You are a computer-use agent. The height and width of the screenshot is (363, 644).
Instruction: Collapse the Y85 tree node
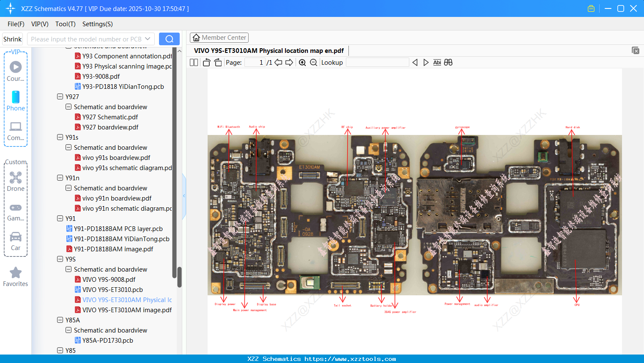(x=60, y=350)
